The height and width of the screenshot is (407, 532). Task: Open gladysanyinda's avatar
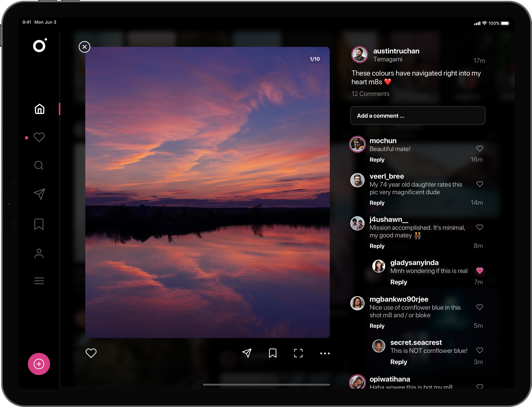click(x=378, y=266)
